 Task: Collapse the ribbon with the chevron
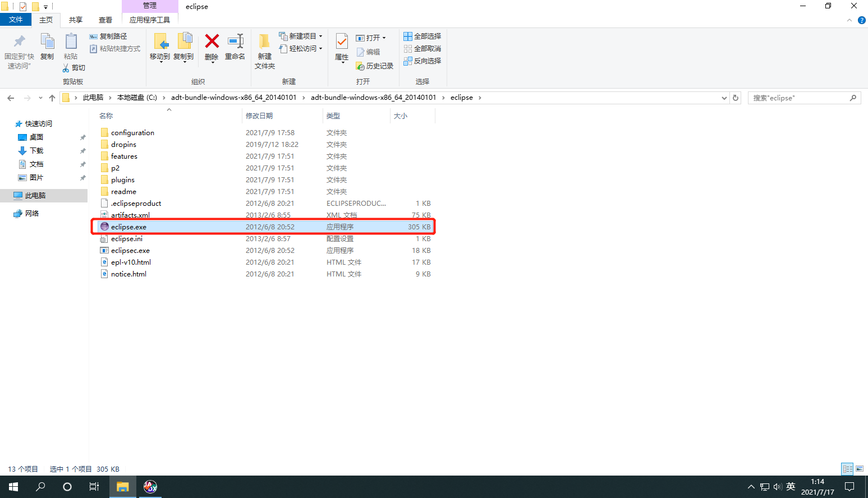click(x=849, y=20)
